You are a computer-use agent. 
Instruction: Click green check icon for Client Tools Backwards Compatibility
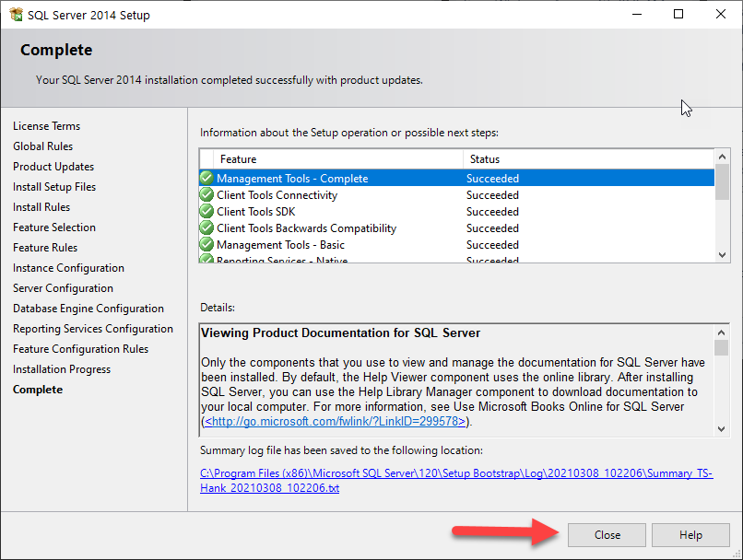[x=206, y=227]
